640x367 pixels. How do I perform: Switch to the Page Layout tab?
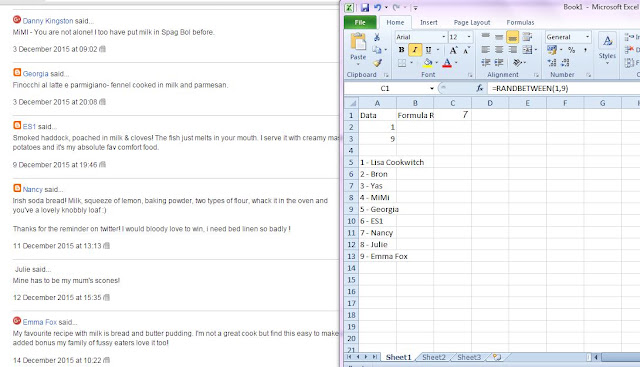[472, 22]
